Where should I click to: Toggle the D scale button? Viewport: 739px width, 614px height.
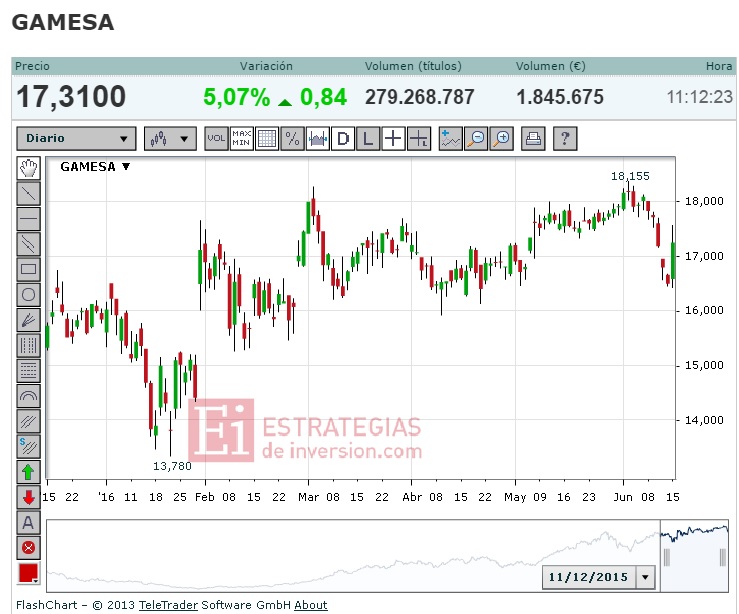(x=343, y=139)
